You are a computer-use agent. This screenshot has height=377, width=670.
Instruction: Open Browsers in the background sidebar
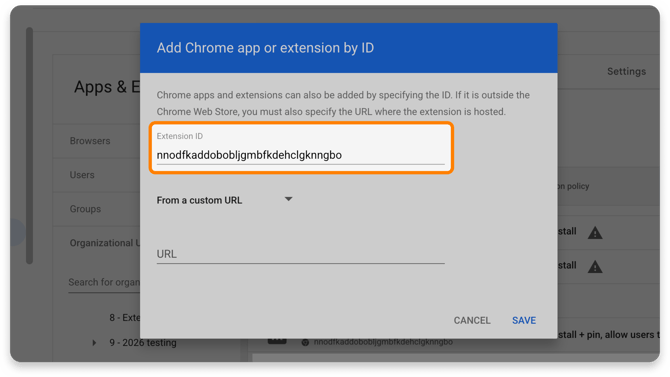90,141
